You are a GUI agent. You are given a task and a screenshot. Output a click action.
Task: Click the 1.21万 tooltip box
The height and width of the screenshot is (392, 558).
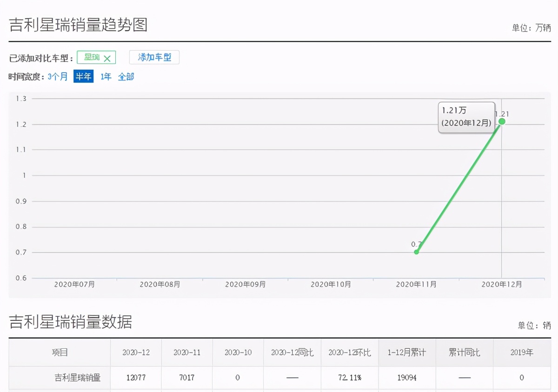coord(466,117)
